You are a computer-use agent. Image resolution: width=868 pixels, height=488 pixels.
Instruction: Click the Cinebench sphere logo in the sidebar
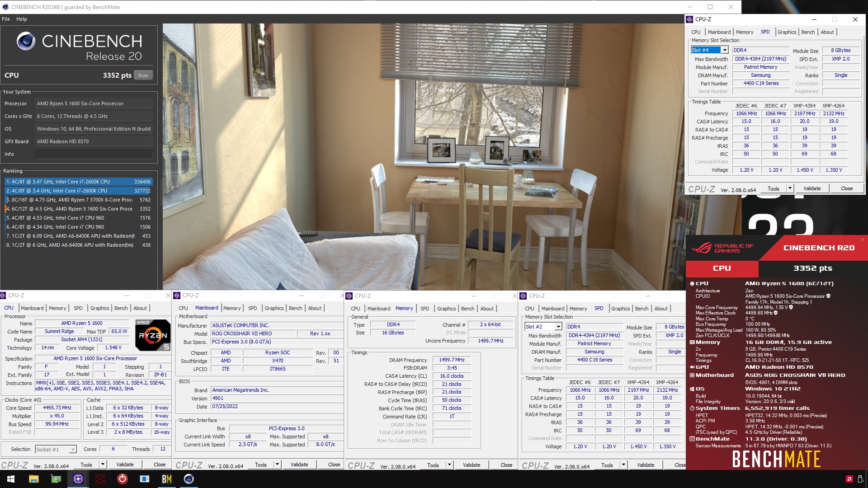pyautogui.click(x=26, y=41)
